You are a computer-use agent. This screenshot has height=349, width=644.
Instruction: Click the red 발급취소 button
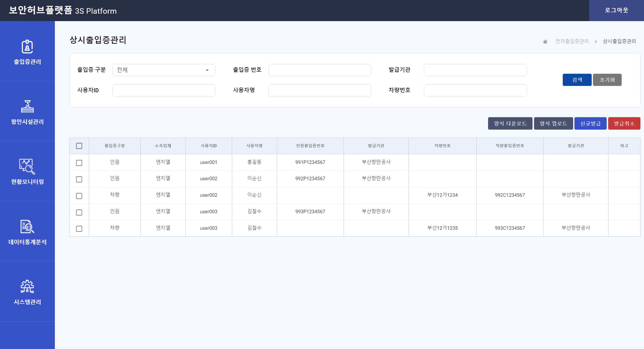(624, 124)
